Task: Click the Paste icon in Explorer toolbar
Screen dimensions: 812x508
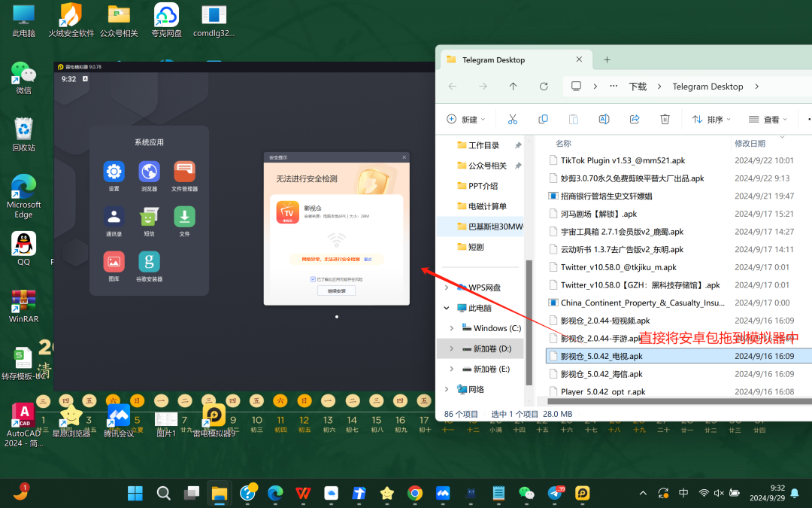Action: (x=573, y=119)
